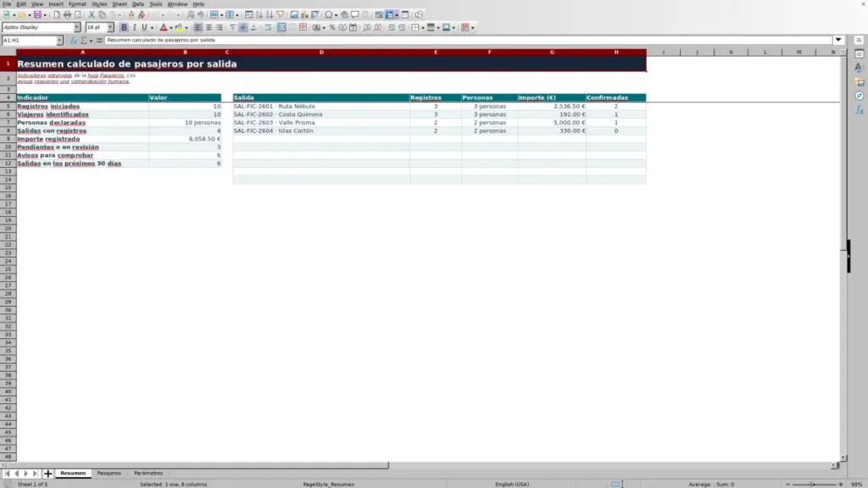Open the Data menu
The width and height of the screenshot is (868, 488).
click(x=138, y=4)
